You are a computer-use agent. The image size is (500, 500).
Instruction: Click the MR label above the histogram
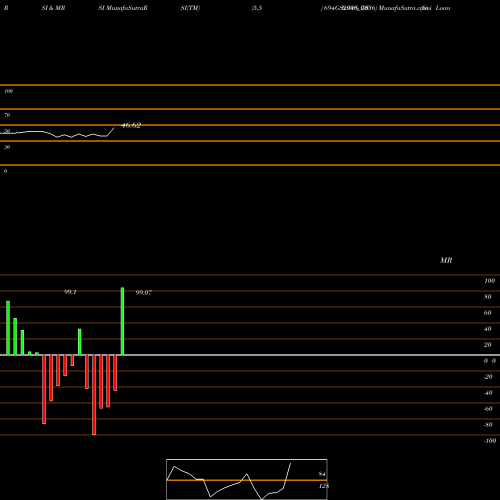coord(446,260)
